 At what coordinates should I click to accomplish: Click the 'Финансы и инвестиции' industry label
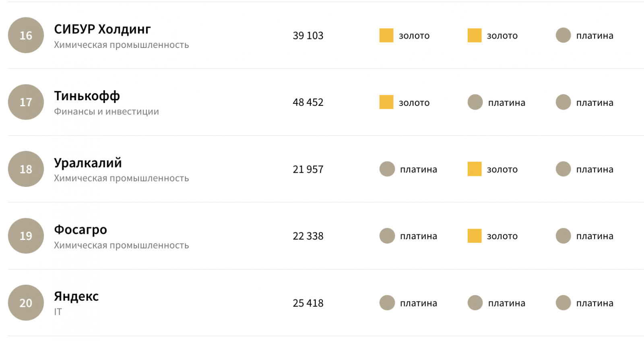[x=106, y=112]
